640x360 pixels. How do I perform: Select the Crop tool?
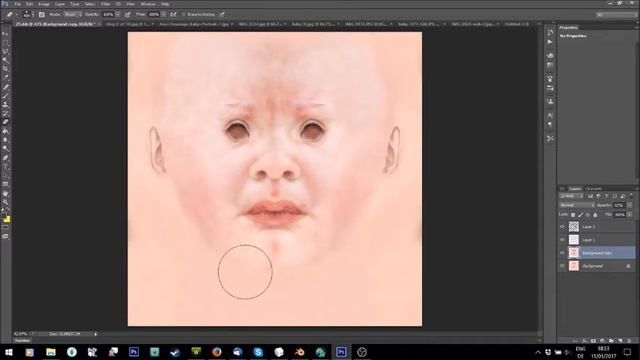click(5, 69)
